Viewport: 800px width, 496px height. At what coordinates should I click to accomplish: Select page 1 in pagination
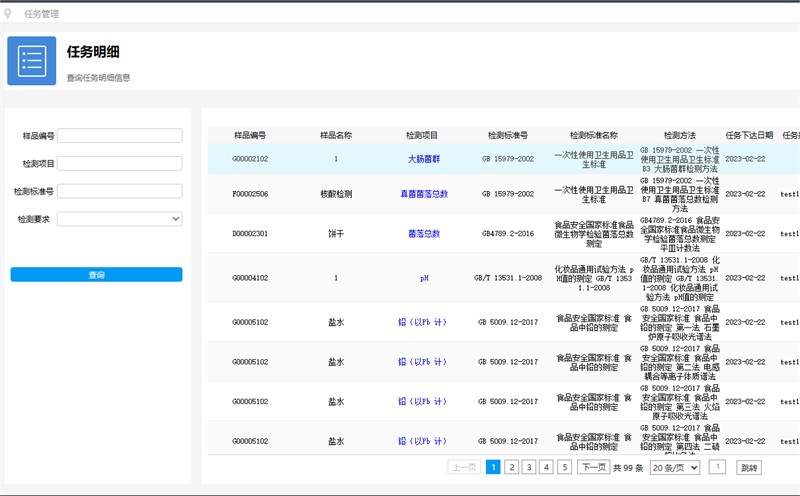(x=493, y=467)
